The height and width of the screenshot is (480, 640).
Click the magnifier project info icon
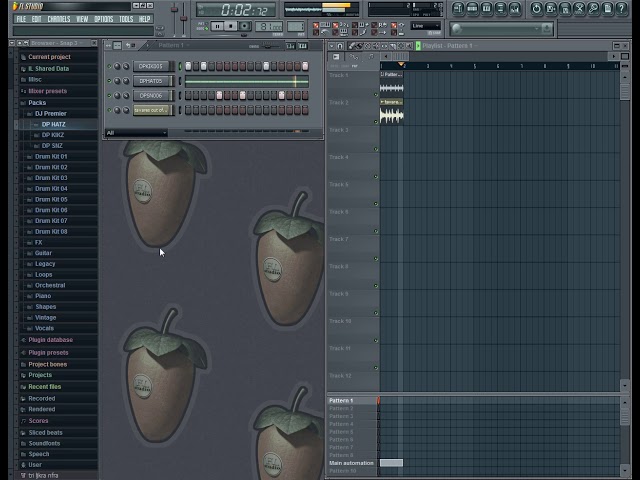click(593, 9)
